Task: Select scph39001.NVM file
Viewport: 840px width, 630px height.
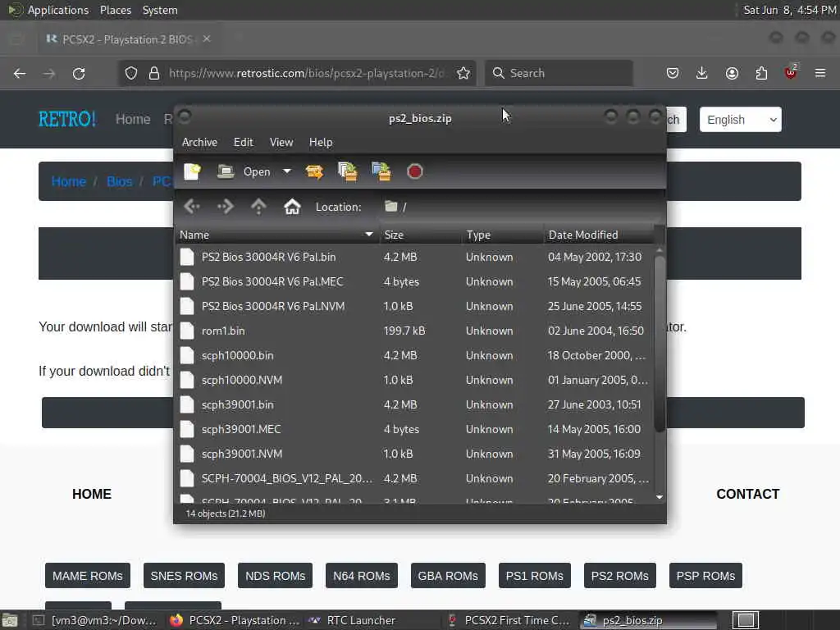Action: pyautogui.click(x=414, y=454)
